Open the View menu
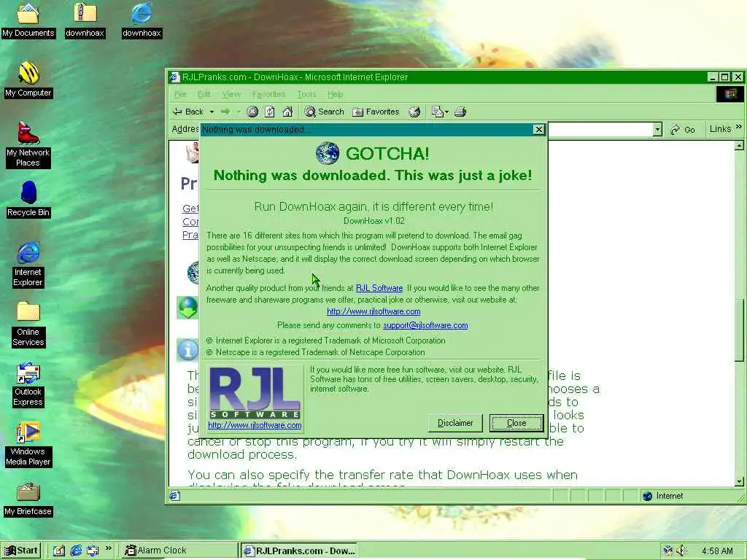Image resolution: width=747 pixels, height=560 pixels. tap(231, 94)
